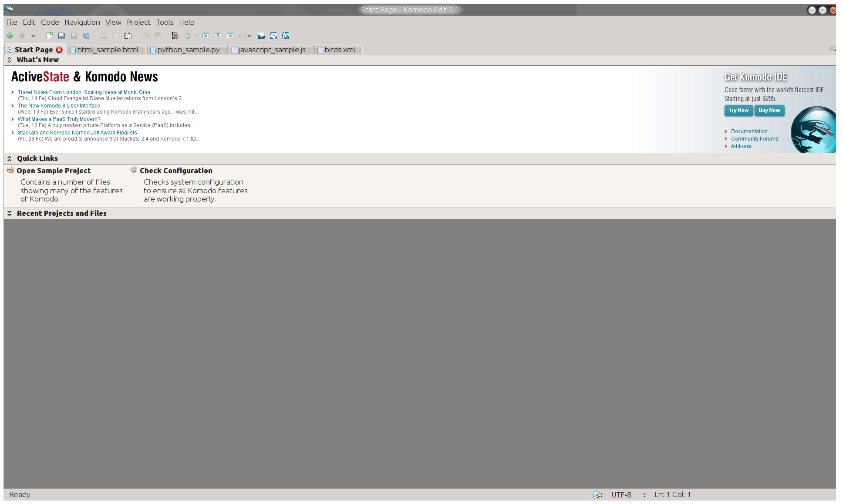
Task: Click the blue envelope-like toolbar icon
Action: click(x=273, y=36)
